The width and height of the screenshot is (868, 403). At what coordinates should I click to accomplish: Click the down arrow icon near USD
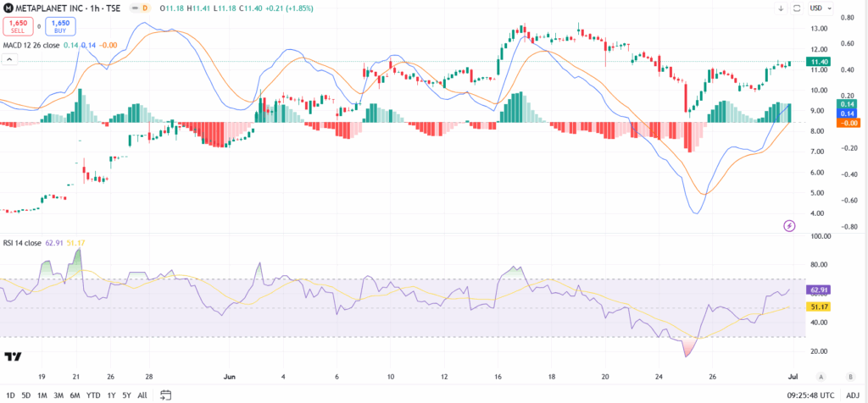(781, 8)
